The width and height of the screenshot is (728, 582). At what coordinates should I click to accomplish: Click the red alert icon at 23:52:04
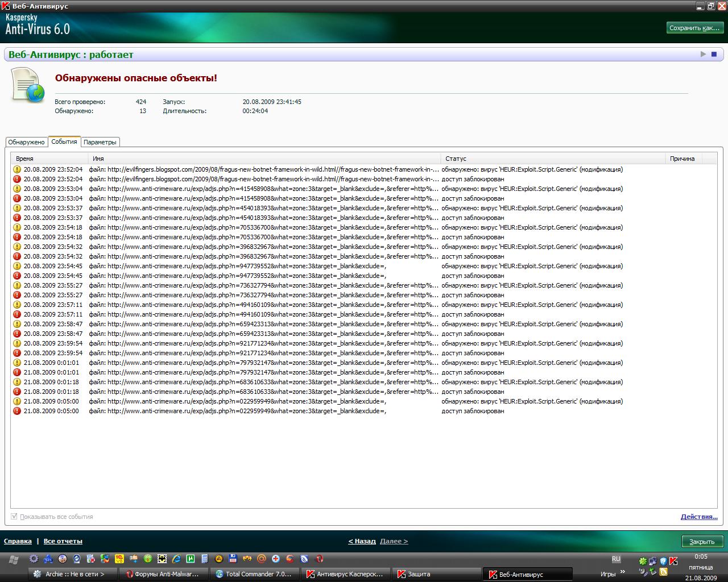[17, 179]
